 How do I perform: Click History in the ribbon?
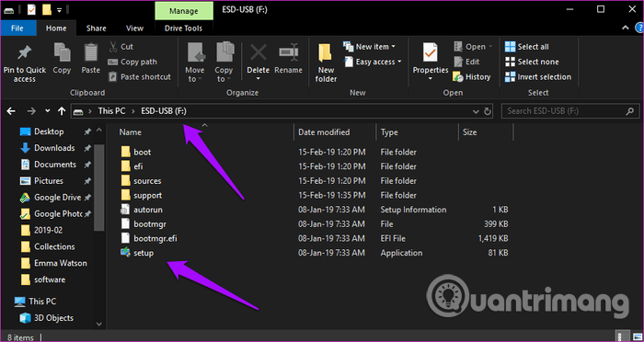click(472, 77)
